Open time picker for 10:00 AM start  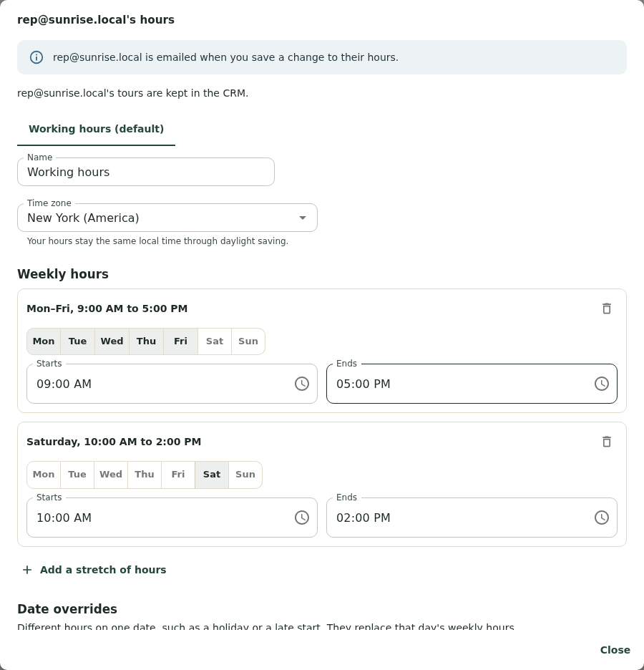coord(302,518)
